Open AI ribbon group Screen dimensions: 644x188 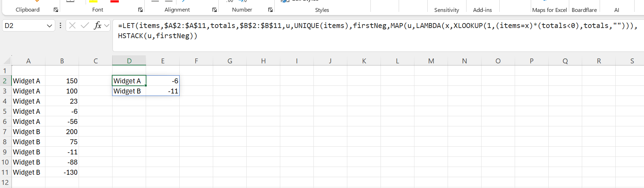tap(616, 10)
